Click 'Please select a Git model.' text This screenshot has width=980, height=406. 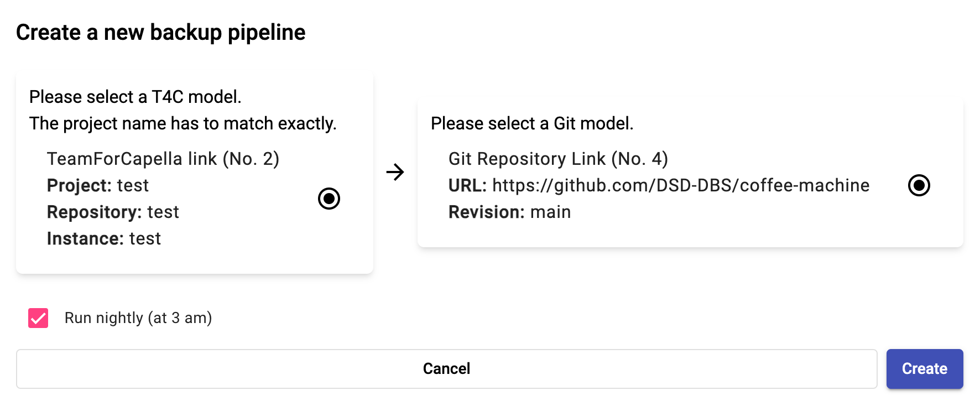[532, 123]
